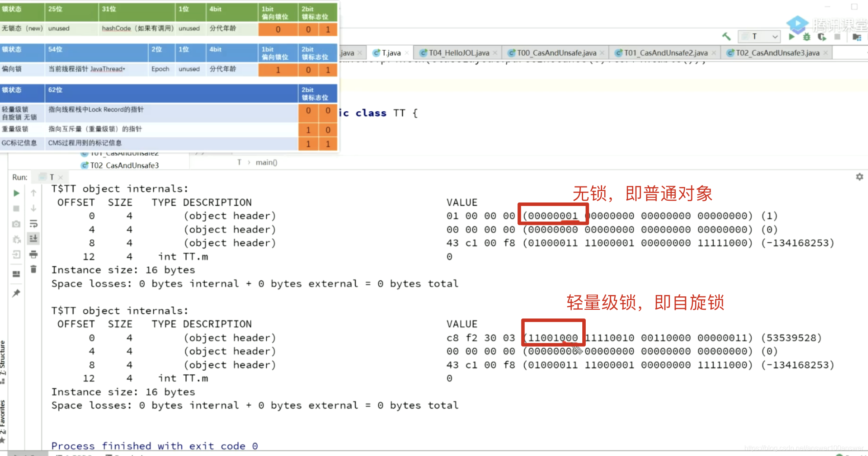The width and height of the screenshot is (868, 456).
Task: Open the T00_CasAndUnsafe.java tab
Action: point(556,53)
